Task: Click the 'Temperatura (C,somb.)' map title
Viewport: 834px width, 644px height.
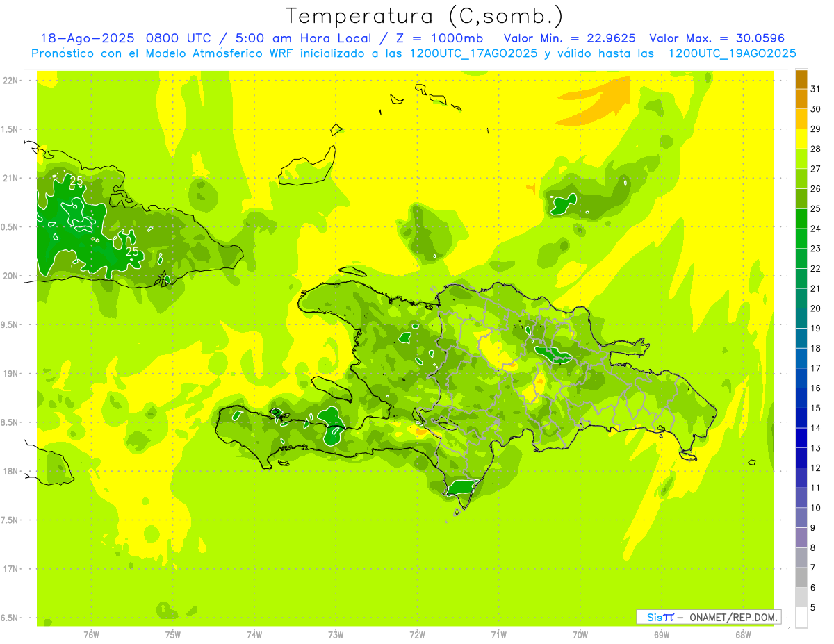Action: [424, 16]
